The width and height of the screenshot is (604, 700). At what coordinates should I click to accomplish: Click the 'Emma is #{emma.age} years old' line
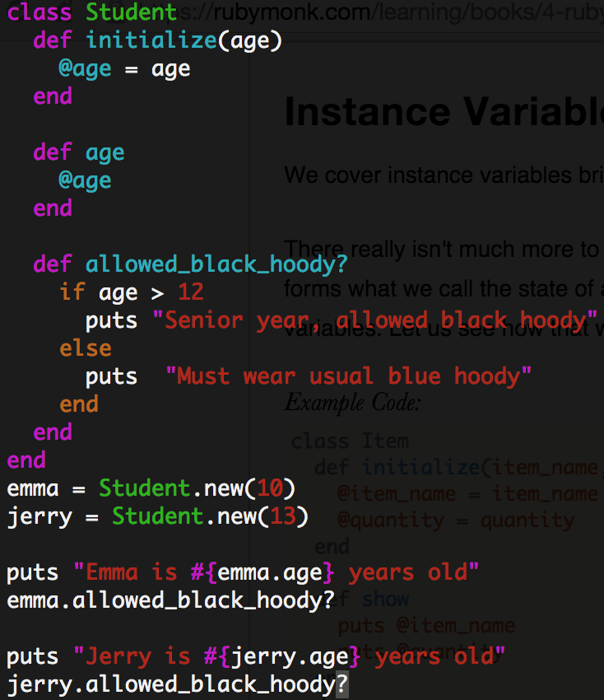click(243, 572)
